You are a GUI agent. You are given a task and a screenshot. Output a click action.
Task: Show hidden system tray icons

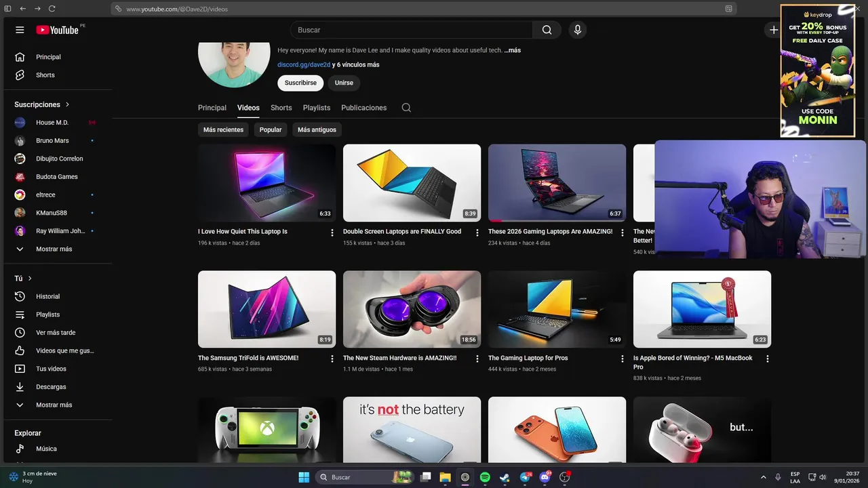pyautogui.click(x=763, y=477)
